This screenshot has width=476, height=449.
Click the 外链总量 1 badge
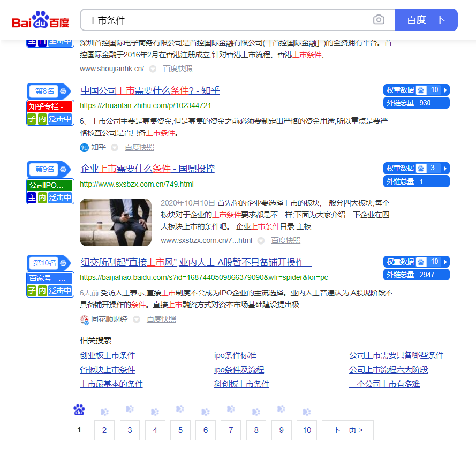[417, 182]
